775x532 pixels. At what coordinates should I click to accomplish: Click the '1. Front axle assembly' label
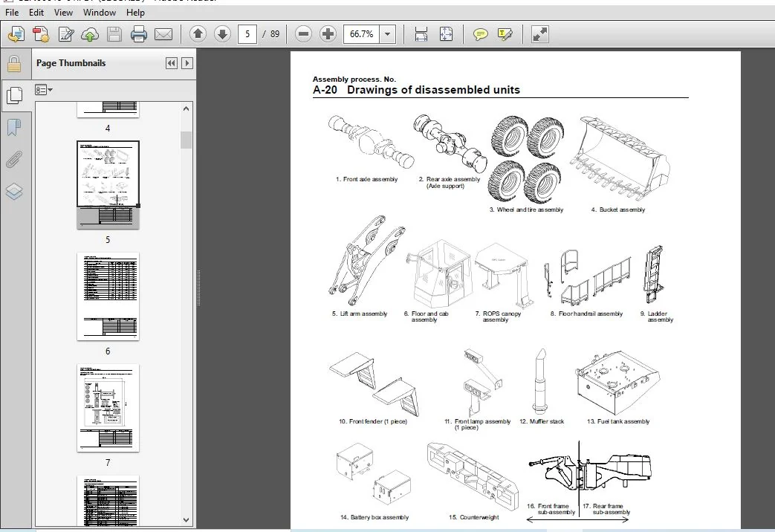point(367,180)
